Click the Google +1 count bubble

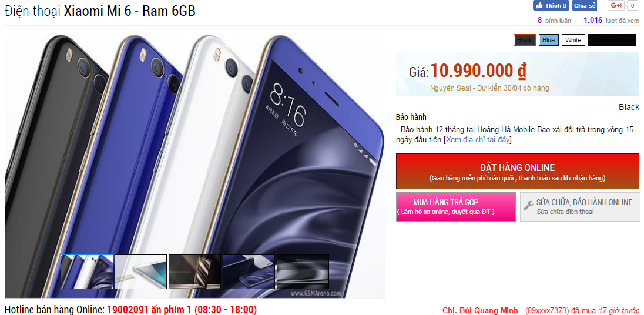click(x=632, y=5)
